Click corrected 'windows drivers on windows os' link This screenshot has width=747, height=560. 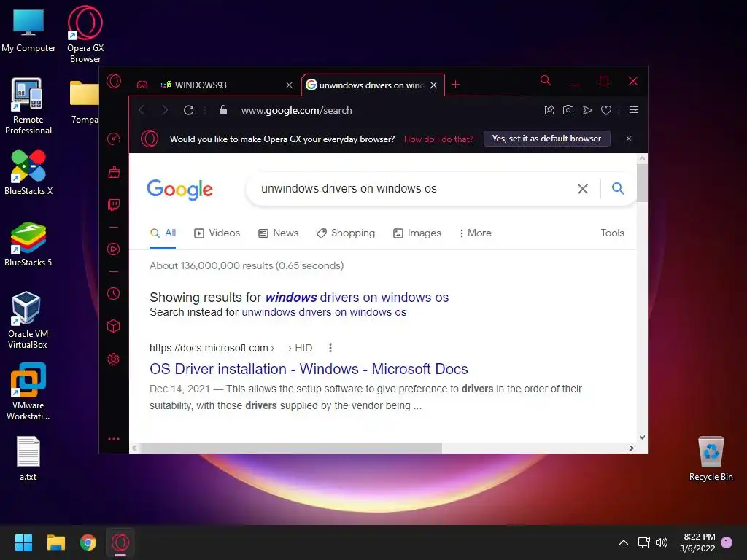coord(357,297)
